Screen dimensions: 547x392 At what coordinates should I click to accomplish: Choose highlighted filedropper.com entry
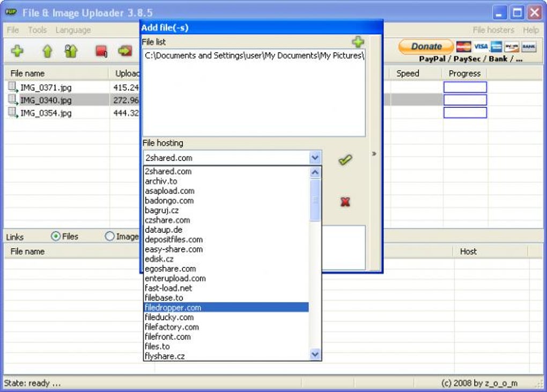(x=226, y=307)
